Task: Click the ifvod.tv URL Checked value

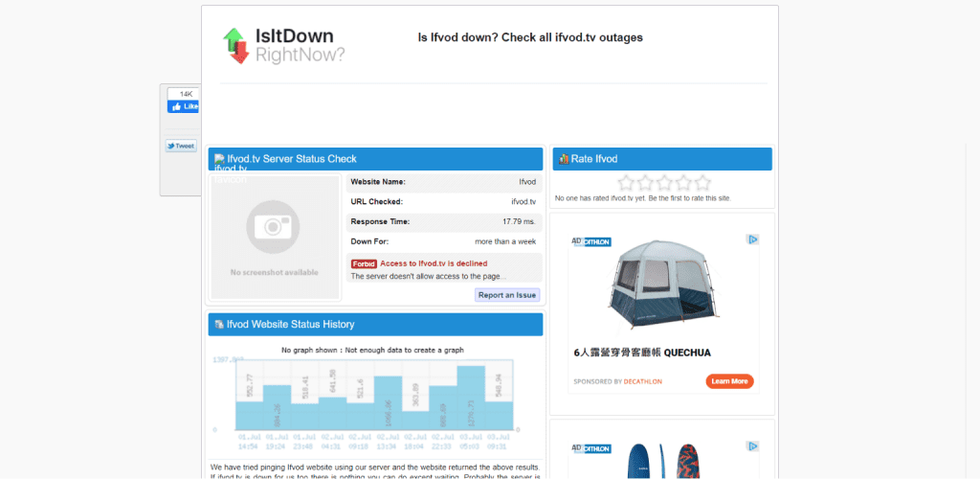Action: (x=523, y=202)
